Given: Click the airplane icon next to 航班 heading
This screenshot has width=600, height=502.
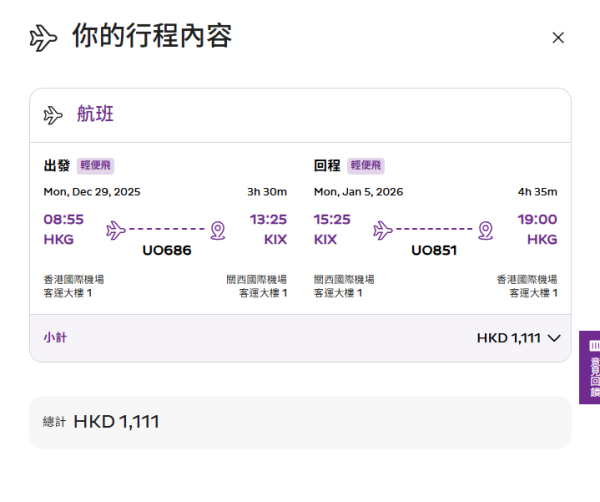Looking at the screenshot, I should (53, 116).
